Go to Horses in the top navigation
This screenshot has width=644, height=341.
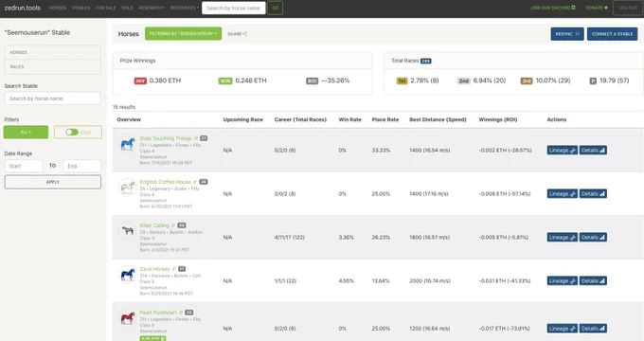pos(58,8)
